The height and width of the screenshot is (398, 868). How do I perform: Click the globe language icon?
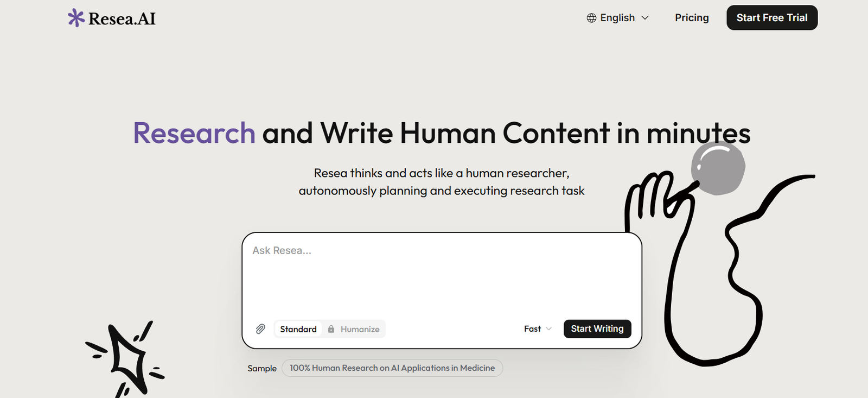(x=591, y=18)
